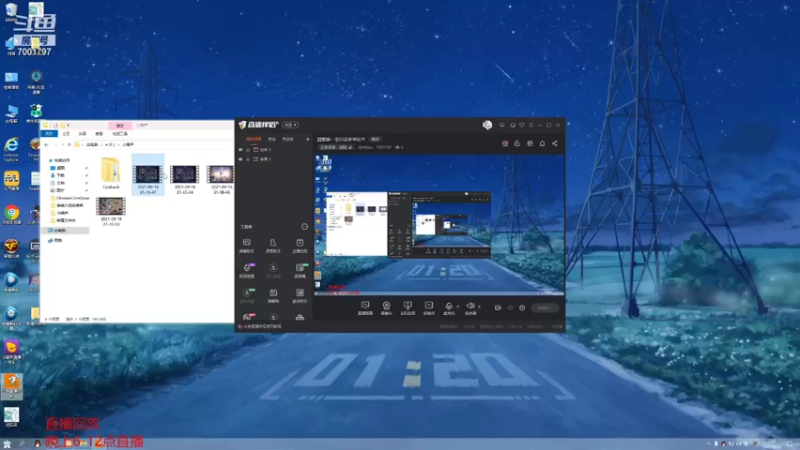
Task: Select ChromeCoreDown folder in navigation pane
Action: coord(69,198)
